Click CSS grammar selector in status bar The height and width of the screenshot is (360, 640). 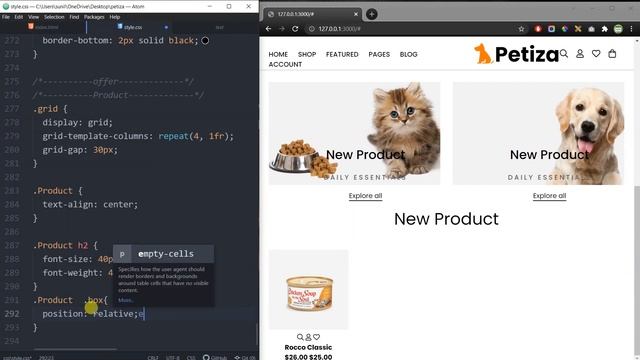[191, 358]
